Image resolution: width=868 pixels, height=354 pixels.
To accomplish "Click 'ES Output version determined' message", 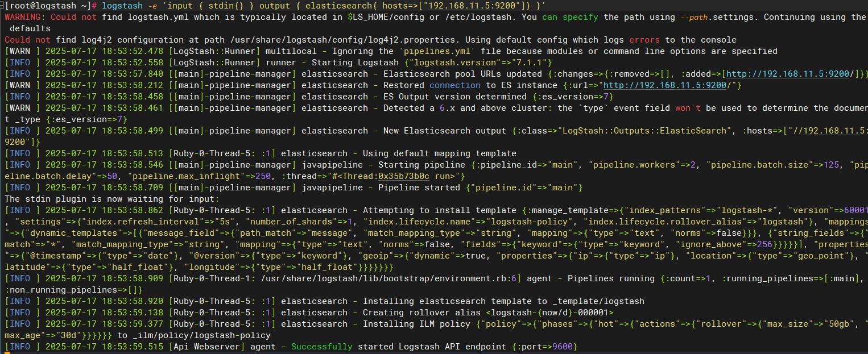I will pos(454,97).
